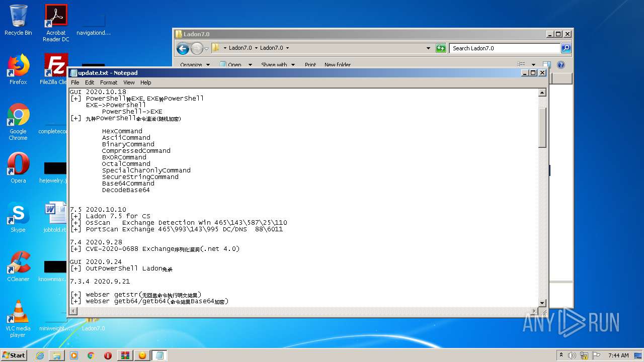This screenshot has width=644, height=362.
Task: Show hidden tray icons arrow
Action: [x=561, y=355]
